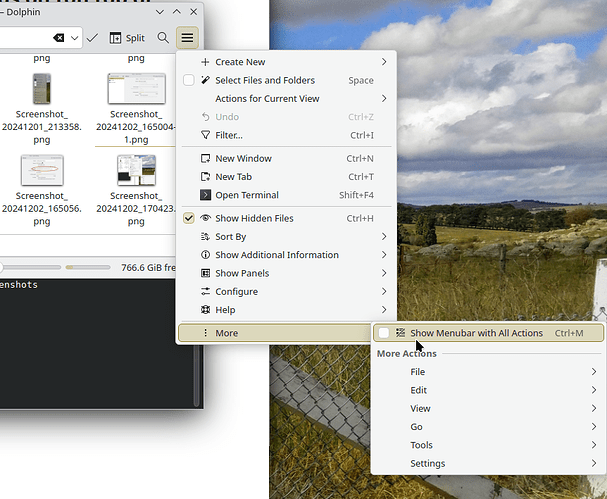Screen dimensions: 607x499
Task: Click the eye icon for Show Hidden Files
Action: tap(205, 218)
